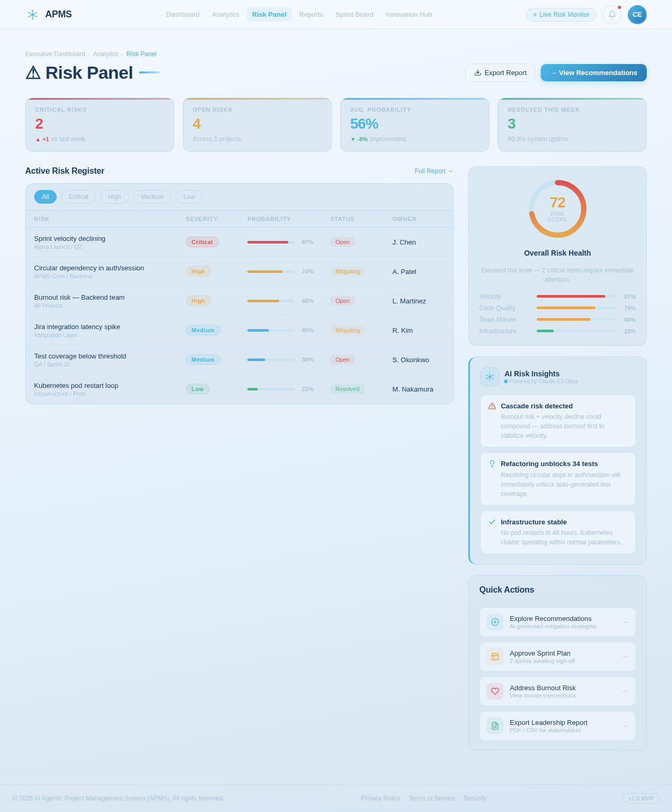Enable the Medium severity filter
Image resolution: width=672 pixels, height=812 pixels.
pyautogui.click(x=152, y=197)
